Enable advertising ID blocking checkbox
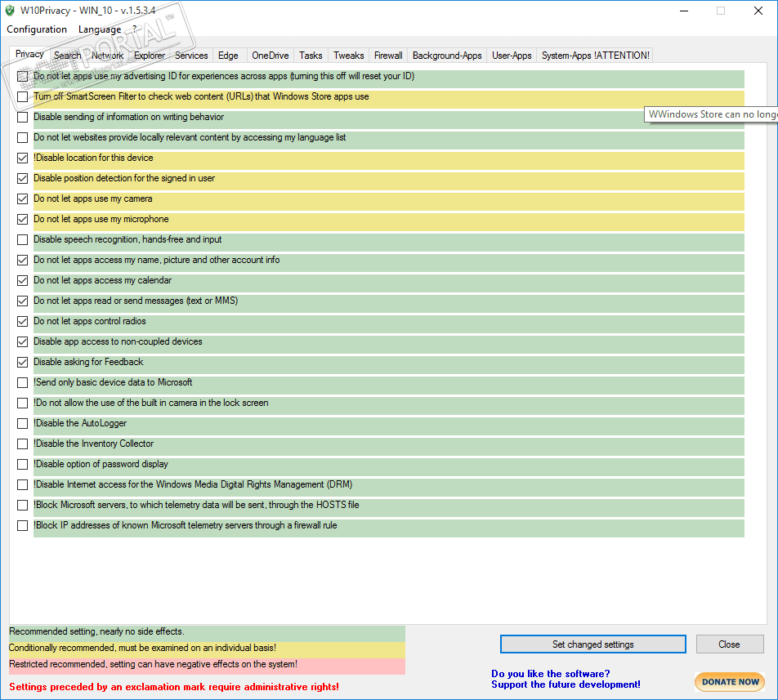This screenshot has width=778, height=700. (x=22, y=76)
